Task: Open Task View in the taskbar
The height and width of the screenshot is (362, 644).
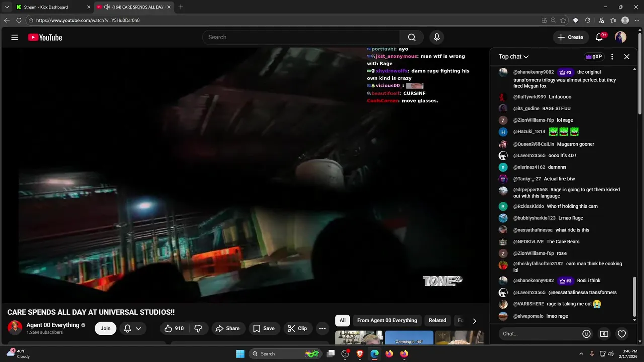Action: [x=330, y=354]
